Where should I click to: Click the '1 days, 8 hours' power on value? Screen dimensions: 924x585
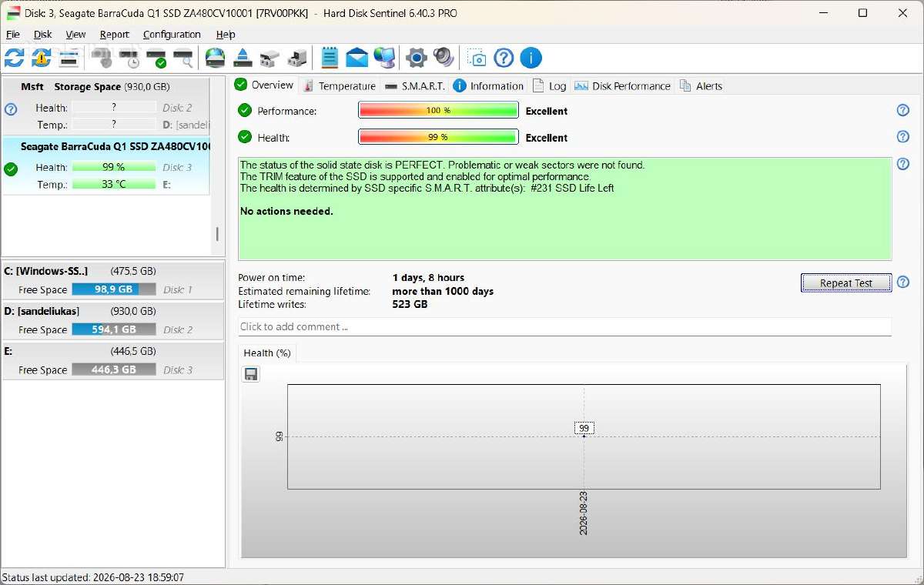428,277
